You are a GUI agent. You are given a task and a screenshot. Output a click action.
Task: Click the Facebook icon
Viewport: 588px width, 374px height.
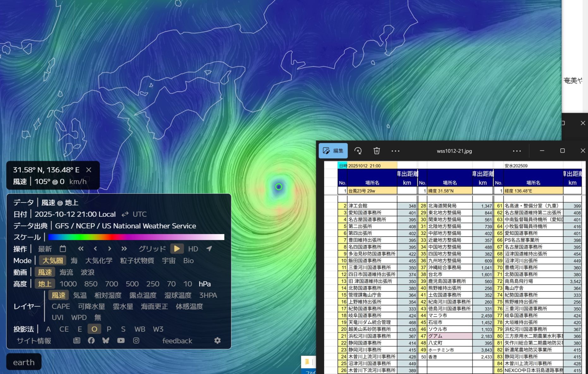(x=91, y=341)
